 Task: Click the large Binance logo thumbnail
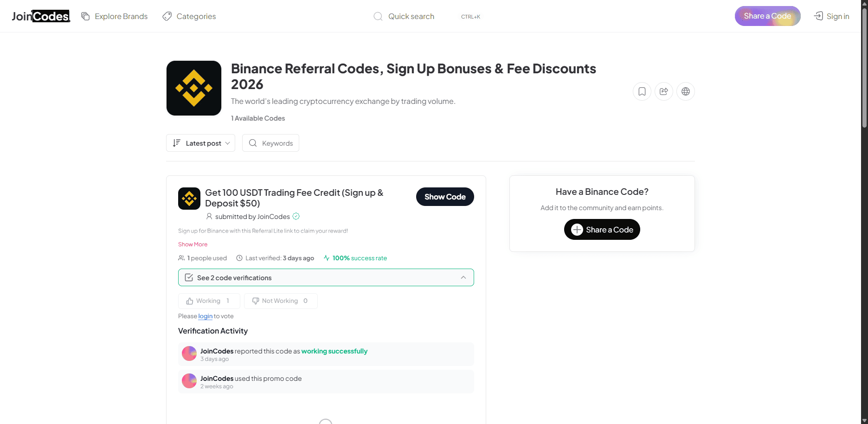pos(194,88)
